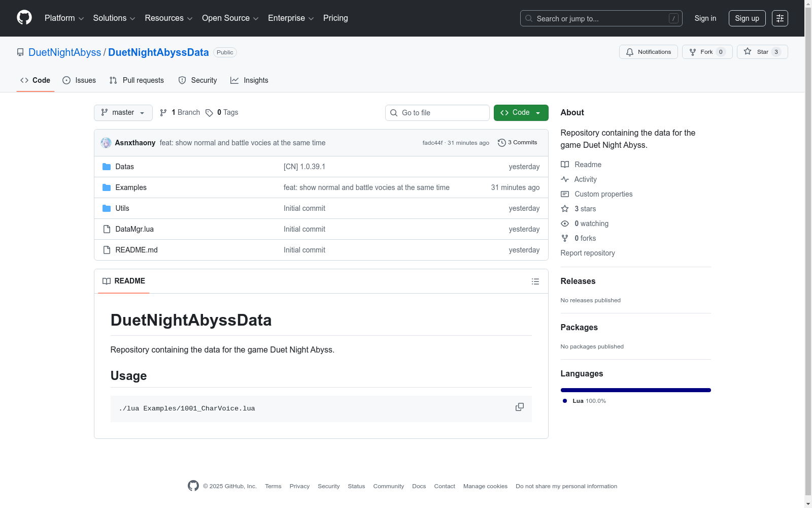Click the book icon on README tab
Screen dimensions: 812x508
point(107,281)
